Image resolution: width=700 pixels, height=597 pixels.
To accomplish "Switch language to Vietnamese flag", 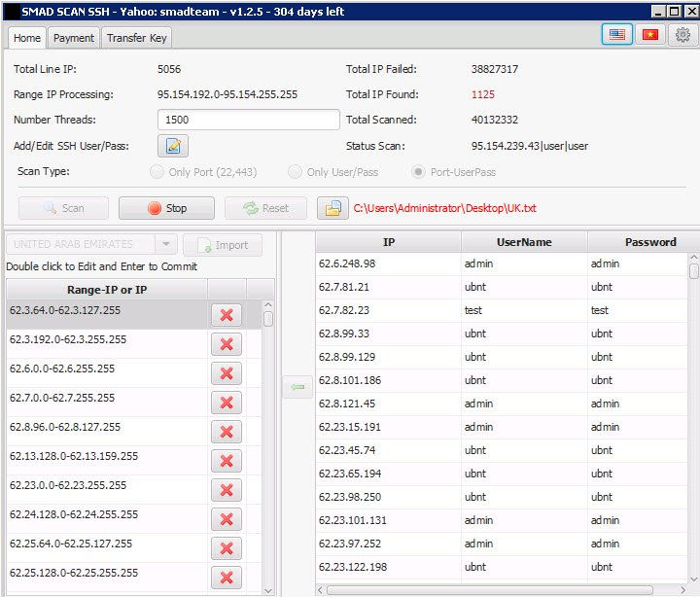I will (650, 34).
